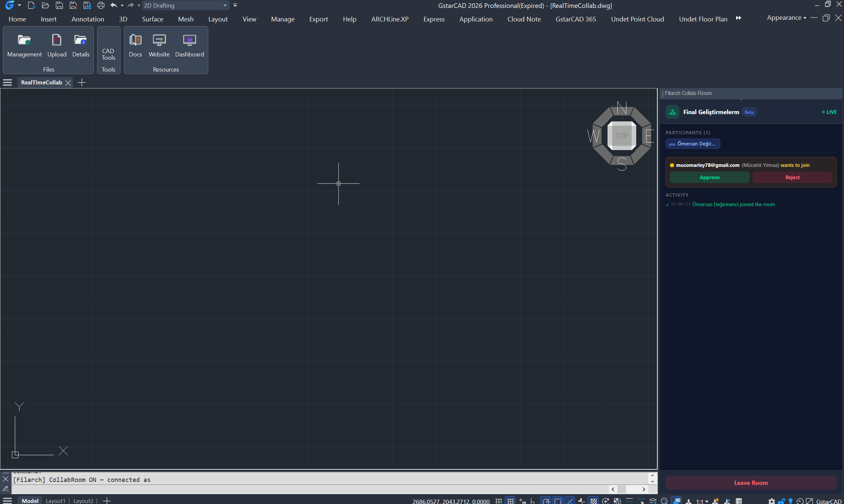Click the annotation visibility icon beside scale
The image size is (844, 504).
click(x=715, y=501)
